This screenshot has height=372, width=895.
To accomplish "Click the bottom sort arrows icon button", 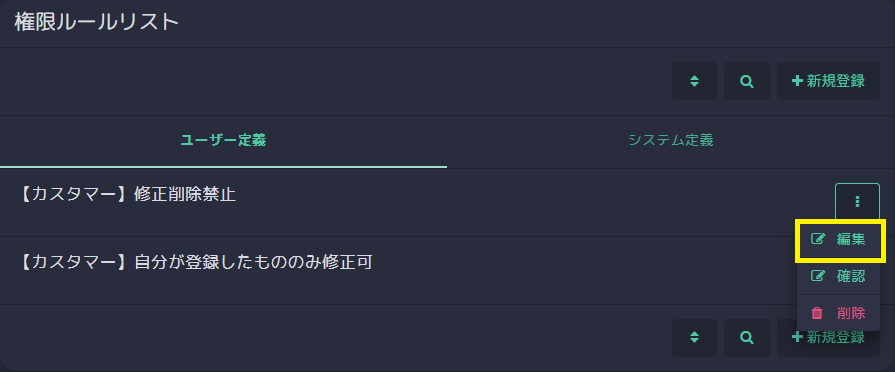I will click(694, 338).
